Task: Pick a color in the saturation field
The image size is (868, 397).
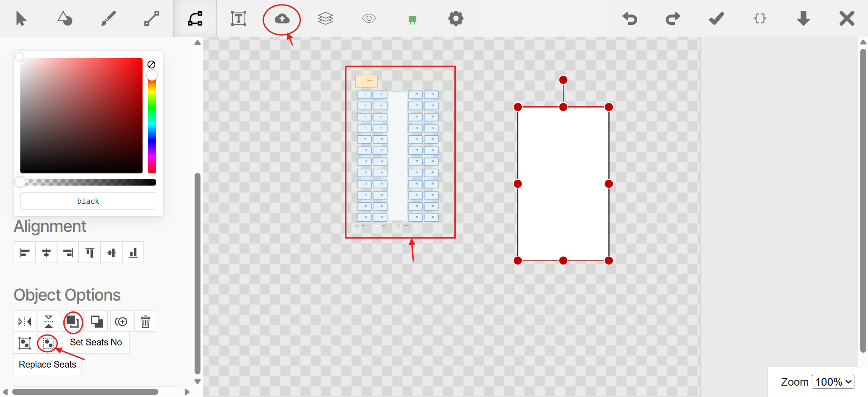Action: pyautogui.click(x=81, y=115)
